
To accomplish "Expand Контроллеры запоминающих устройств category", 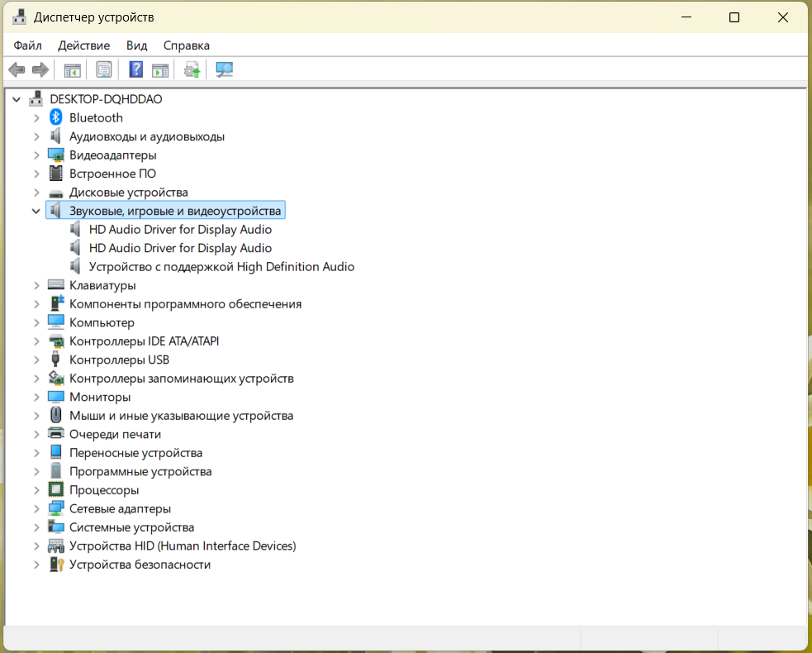I will click(36, 379).
